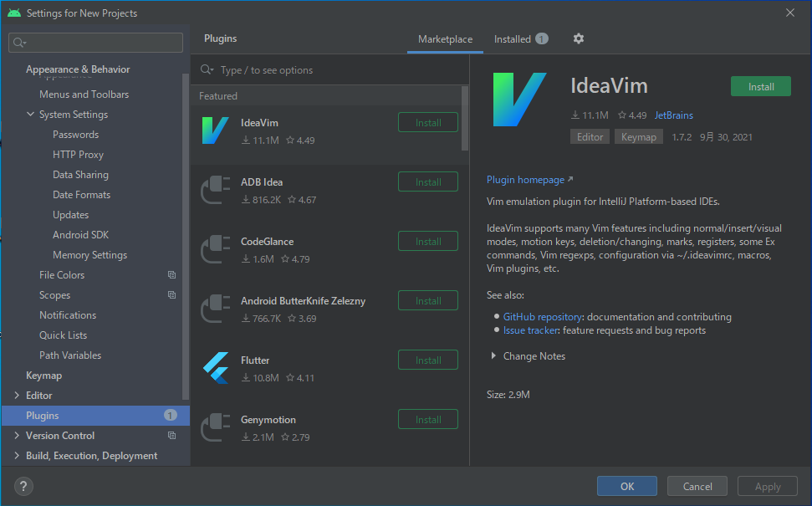Collapse the System Settings tree node

click(30, 115)
